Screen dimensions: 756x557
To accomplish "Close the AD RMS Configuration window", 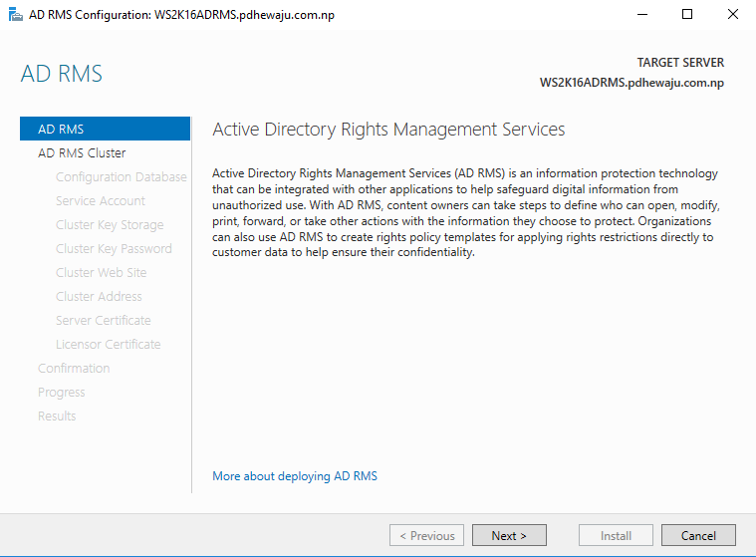I will click(733, 15).
